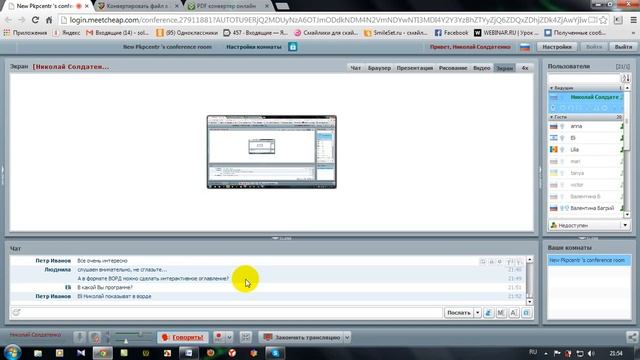This screenshot has height=360, width=640.
Task: Switch to the Браузер tab
Action: point(379,68)
